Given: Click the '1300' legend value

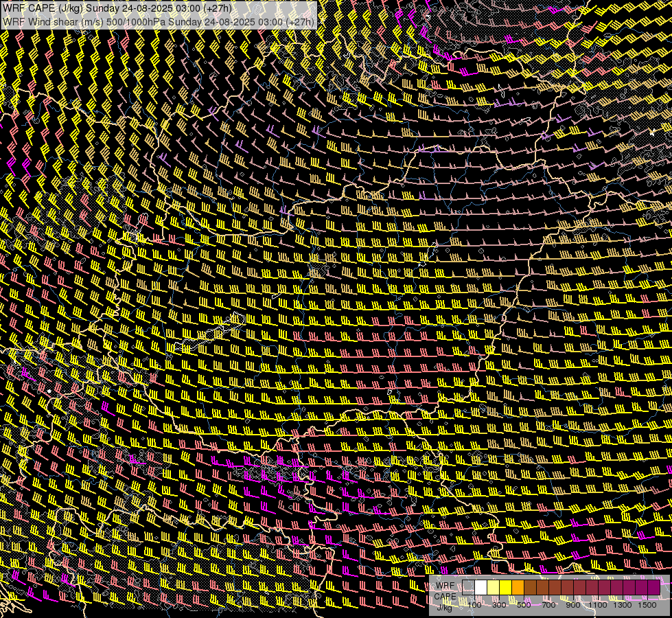Looking at the screenshot, I should (x=623, y=605).
